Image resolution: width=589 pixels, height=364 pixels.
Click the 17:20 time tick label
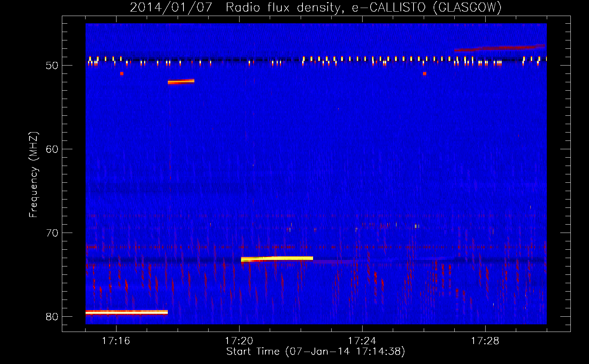click(239, 341)
